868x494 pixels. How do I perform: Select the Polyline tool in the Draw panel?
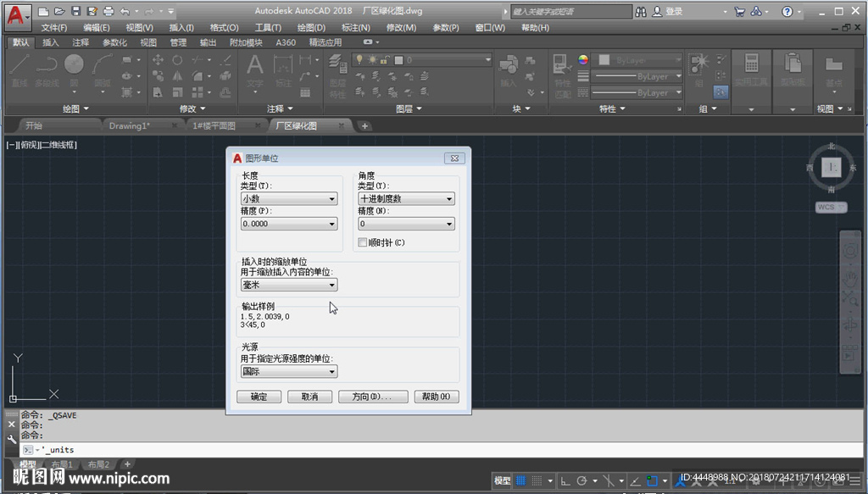pyautogui.click(x=47, y=69)
